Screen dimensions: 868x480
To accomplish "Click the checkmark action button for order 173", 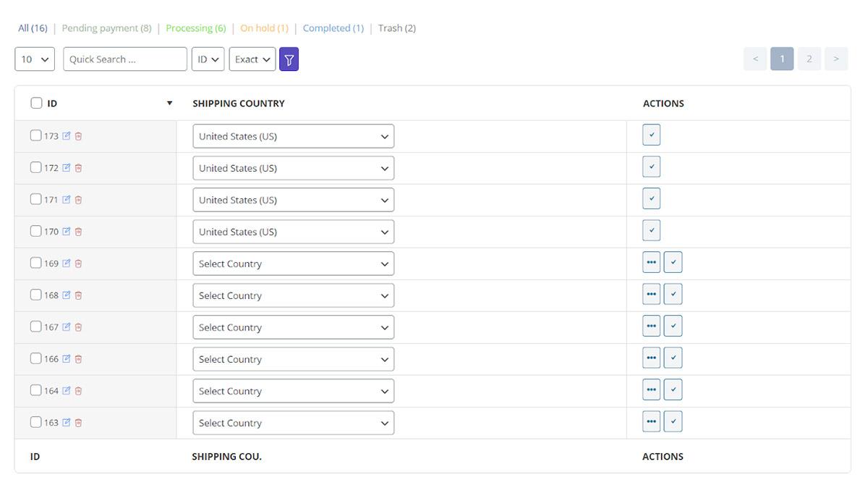I will (651, 135).
